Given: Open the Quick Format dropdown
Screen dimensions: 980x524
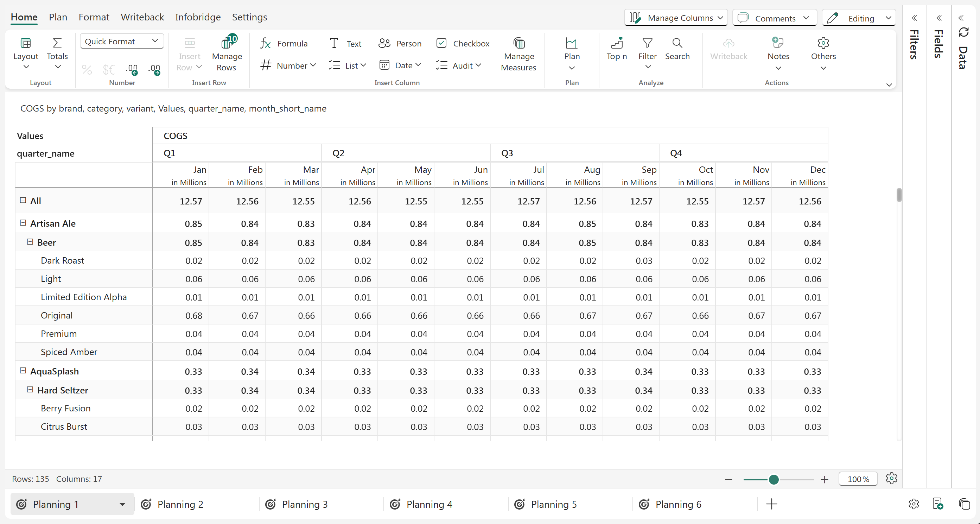Looking at the screenshot, I should coord(122,41).
